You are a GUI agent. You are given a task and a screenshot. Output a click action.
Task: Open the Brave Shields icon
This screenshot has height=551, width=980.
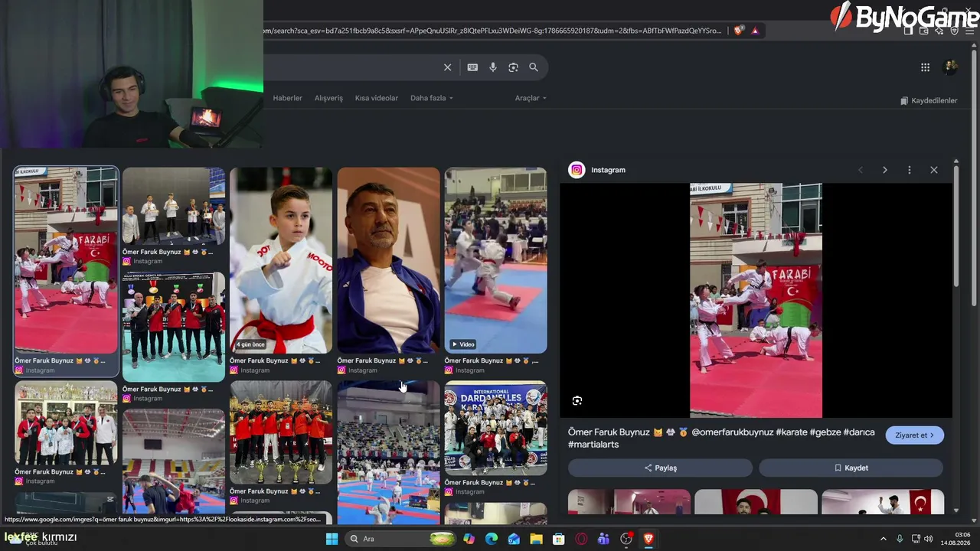738,31
